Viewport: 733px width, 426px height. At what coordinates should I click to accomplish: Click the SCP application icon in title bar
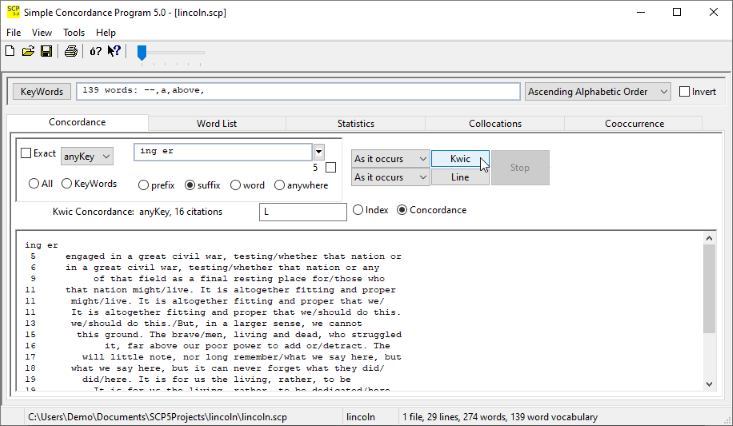click(13, 12)
